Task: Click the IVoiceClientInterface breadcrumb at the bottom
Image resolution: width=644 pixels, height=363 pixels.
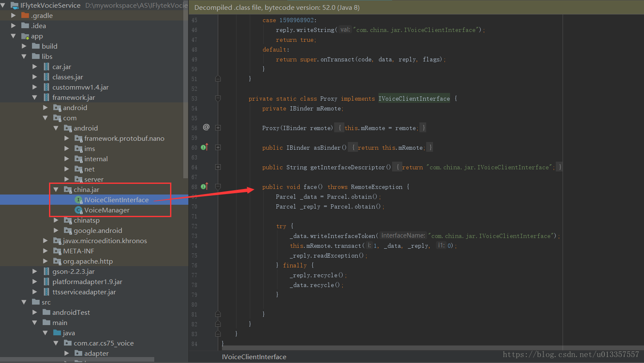Action: coord(254,357)
